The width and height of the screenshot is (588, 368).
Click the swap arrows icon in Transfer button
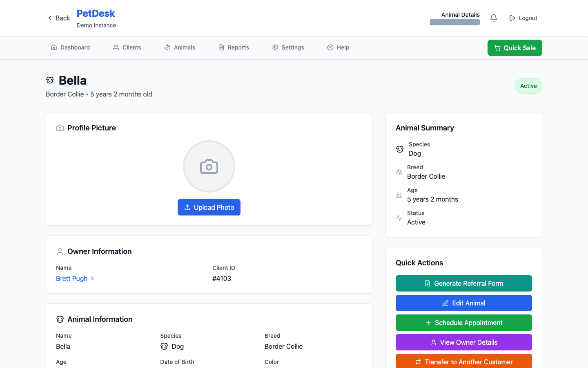(x=418, y=362)
